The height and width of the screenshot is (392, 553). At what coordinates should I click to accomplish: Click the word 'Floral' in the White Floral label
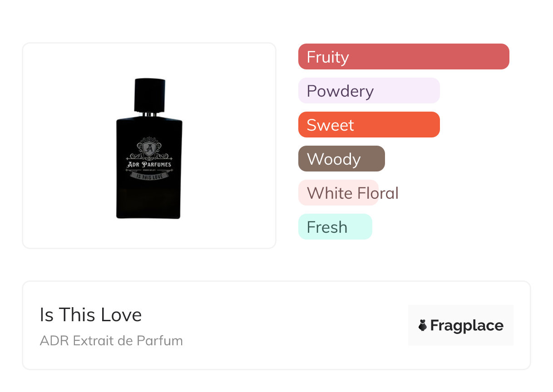pyautogui.click(x=378, y=193)
